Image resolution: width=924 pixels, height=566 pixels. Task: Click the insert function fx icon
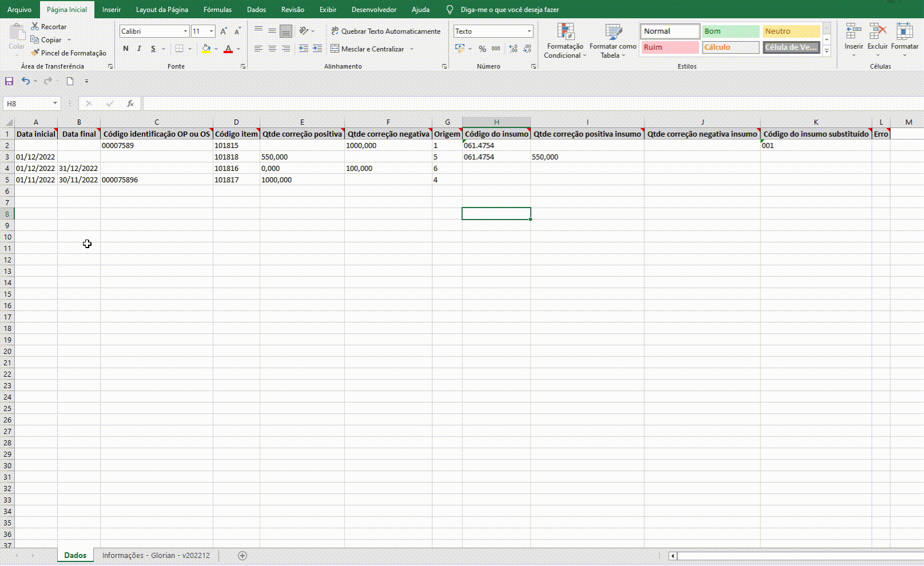point(130,103)
